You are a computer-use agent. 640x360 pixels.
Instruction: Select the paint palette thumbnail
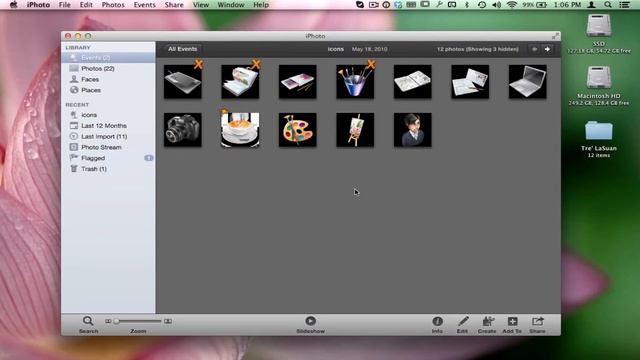tap(298, 130)
